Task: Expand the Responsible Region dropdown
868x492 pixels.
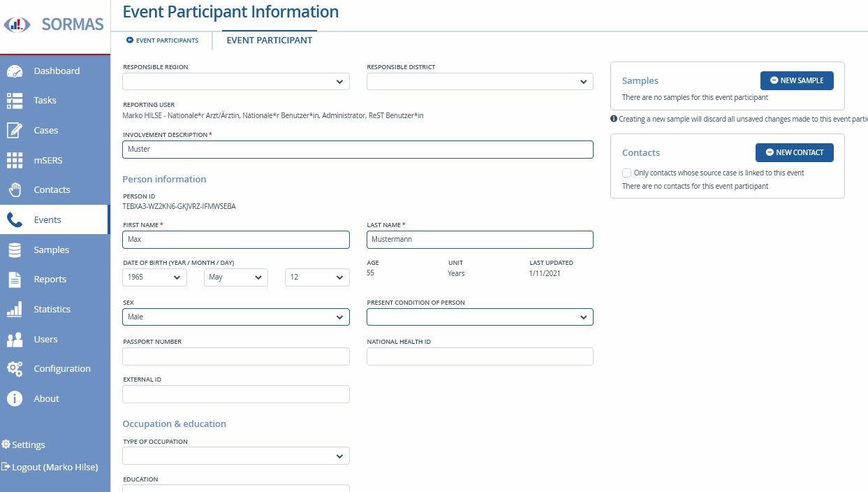Action: click(236, 82)
